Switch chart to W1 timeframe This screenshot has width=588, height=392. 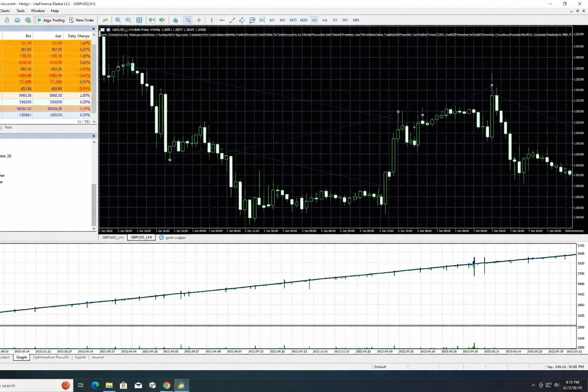point(345,20)
